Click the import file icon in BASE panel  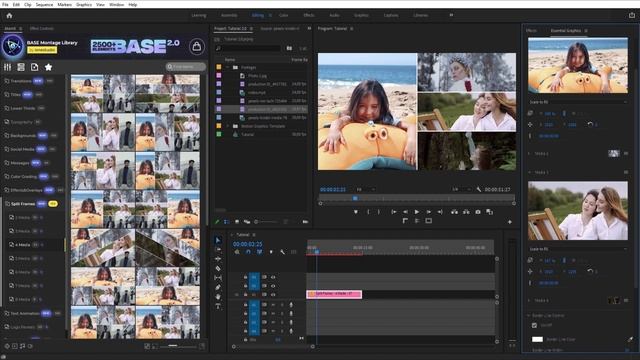[35, 67]
